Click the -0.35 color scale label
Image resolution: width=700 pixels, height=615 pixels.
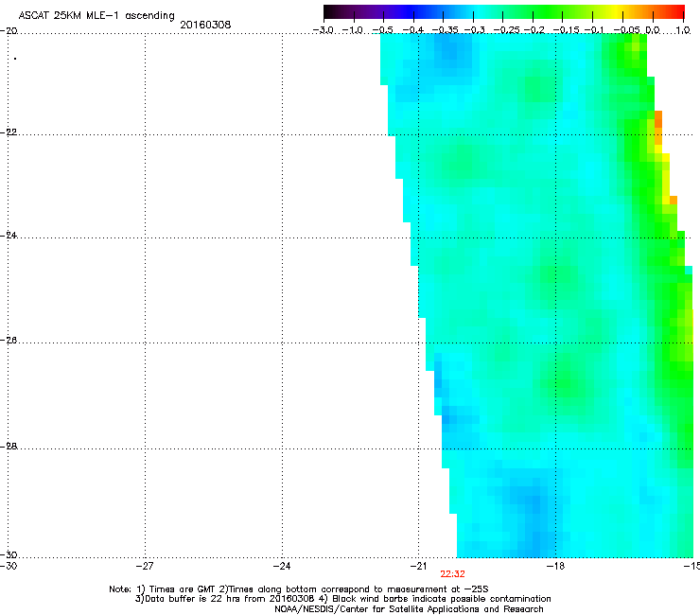point(446,30)
